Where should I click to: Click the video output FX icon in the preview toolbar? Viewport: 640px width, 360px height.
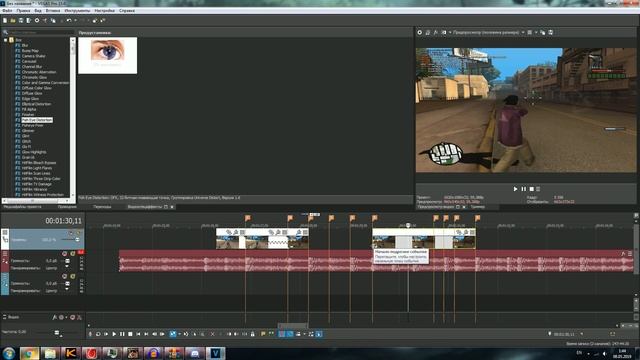tap(436, 32)
